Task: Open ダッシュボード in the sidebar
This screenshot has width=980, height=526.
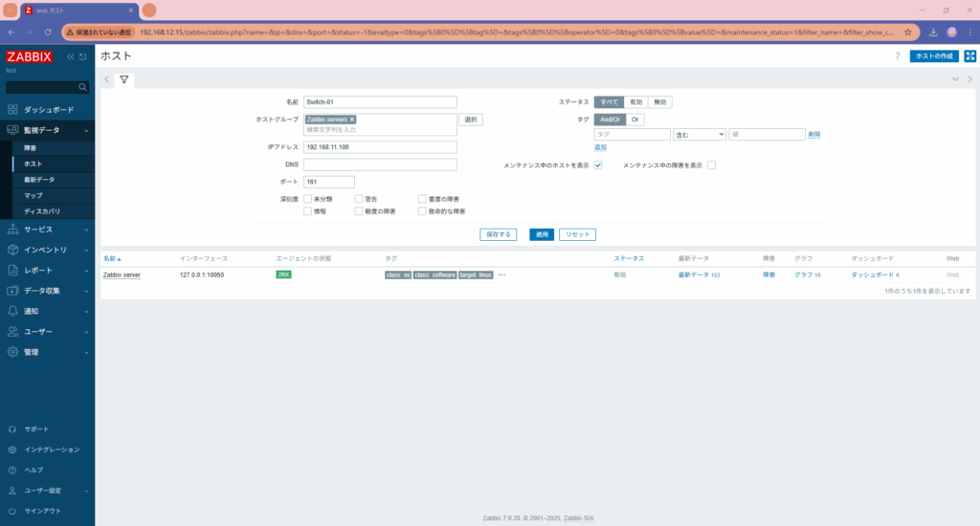Action: 46,110
